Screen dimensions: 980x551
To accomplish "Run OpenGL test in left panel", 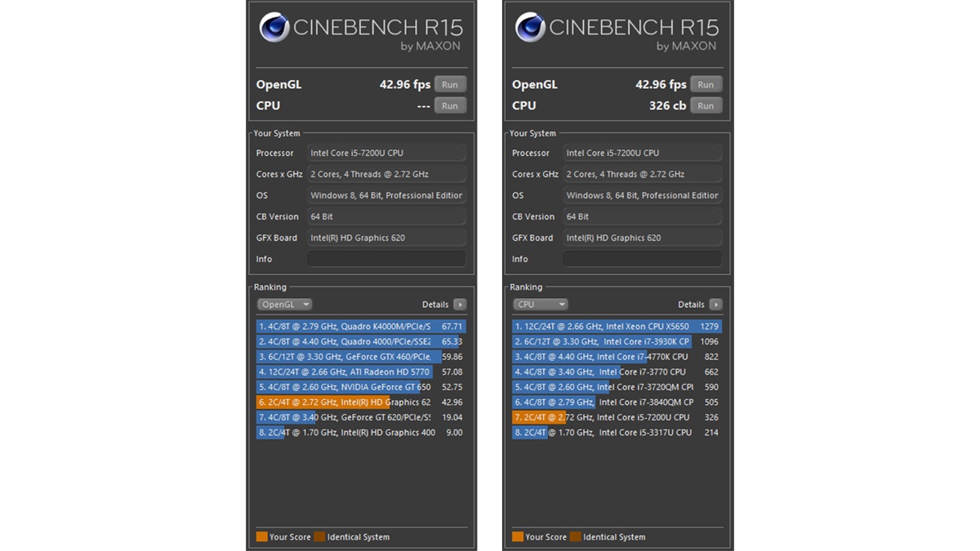I will (x=450, y=84).
